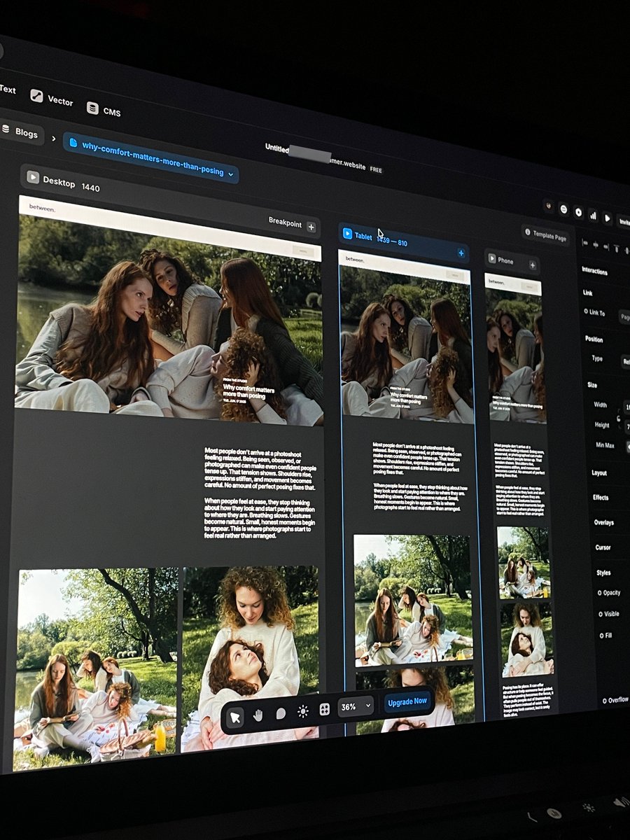630x840 pixels.
Task: Open the grid shortcuts icon in bottom toolbar
Action: 325,709
